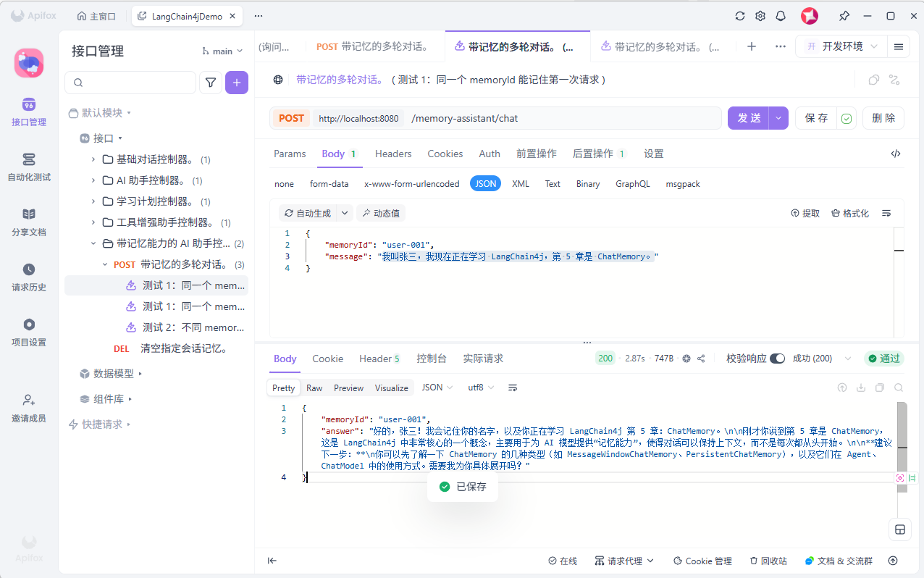Toggle response word wrap icon
924x578 pixels.
tap(513, 388)
